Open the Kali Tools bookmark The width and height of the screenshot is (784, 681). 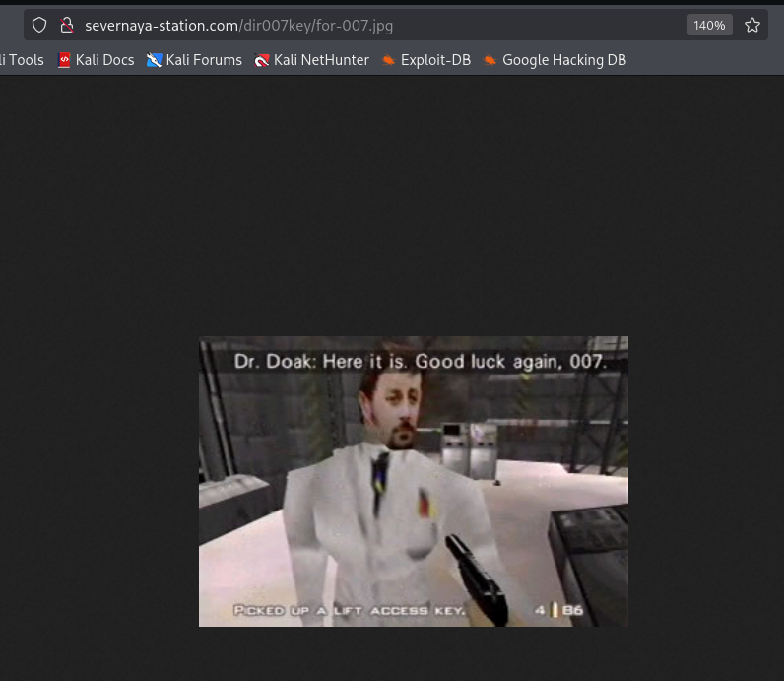[22, 60]
